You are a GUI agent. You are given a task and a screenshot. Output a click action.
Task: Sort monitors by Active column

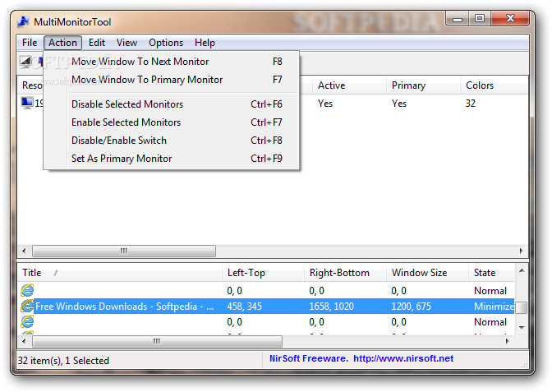tap(349, 85)
